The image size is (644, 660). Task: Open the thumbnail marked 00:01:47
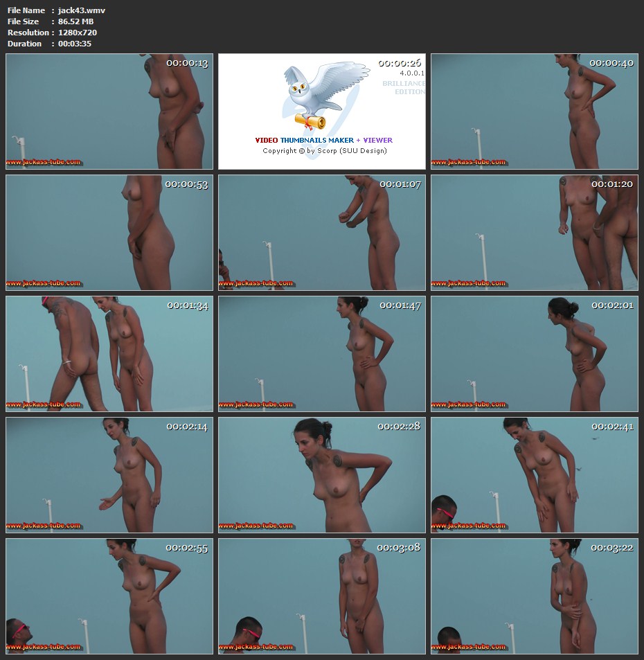click(322, 354)
